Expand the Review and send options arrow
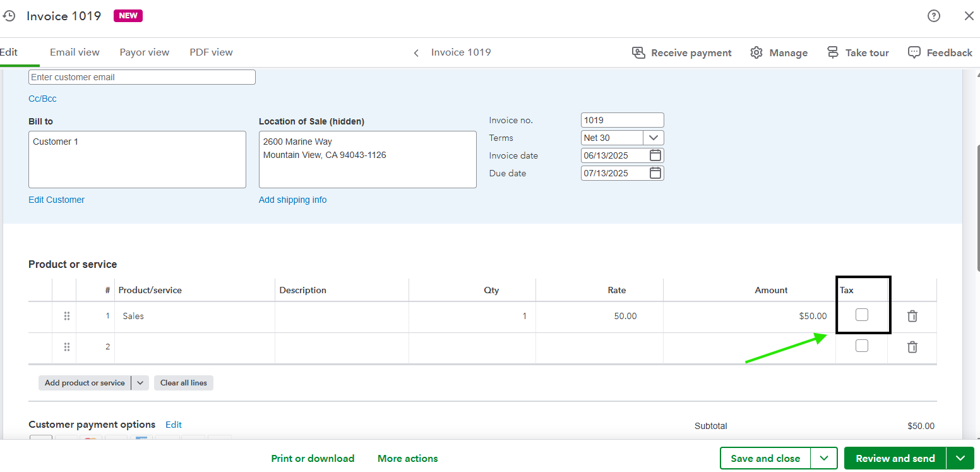The width and height of the screenshot is (980, 472). pos(960,459)
